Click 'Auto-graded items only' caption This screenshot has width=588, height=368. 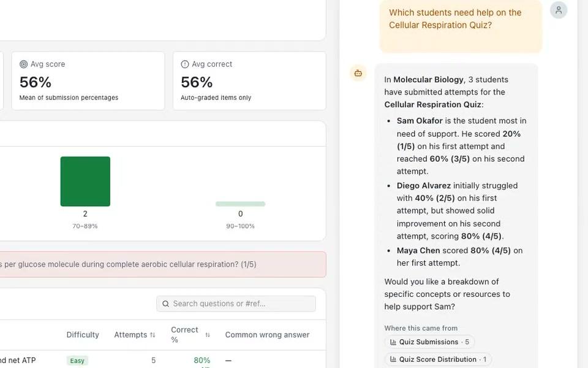click(x=216, y=98)
